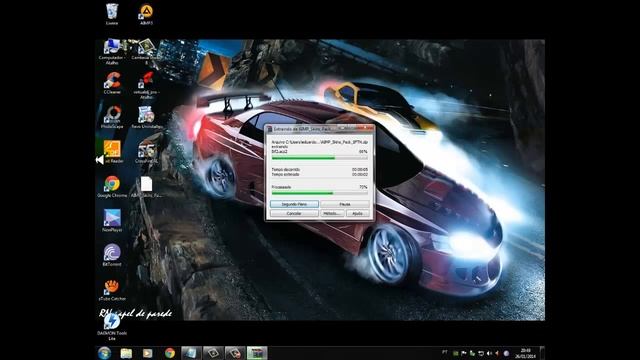Open Windows Media Player from the taskbar
This screenshot has width=640, height=360.
148,353
